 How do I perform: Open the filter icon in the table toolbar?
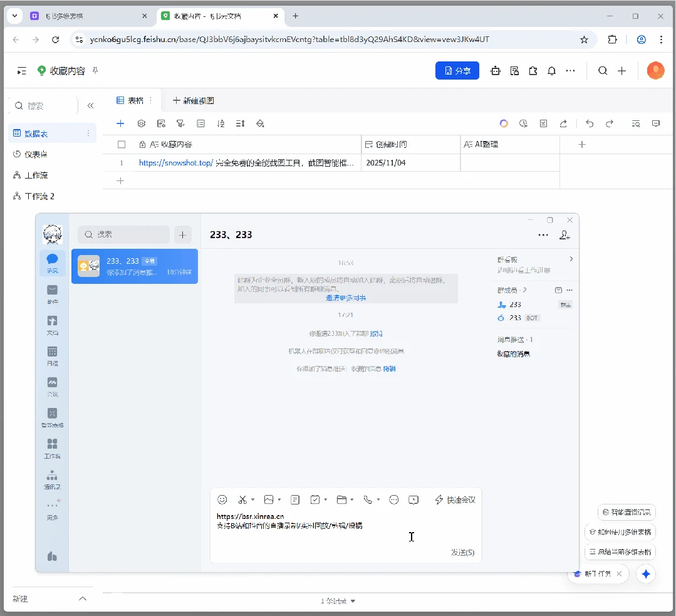click(x=180, y=124)
